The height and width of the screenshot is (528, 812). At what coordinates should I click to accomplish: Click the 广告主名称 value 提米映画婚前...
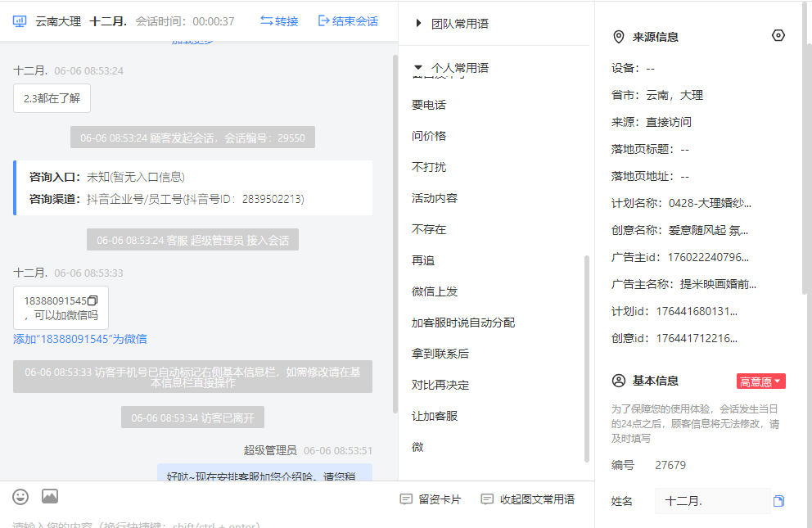[718, 284]
